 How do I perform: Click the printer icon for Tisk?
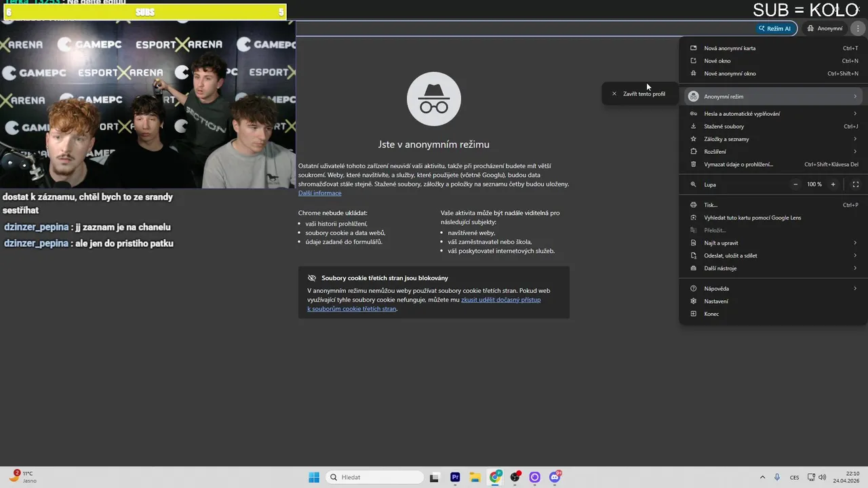click(x=693, y=205)
